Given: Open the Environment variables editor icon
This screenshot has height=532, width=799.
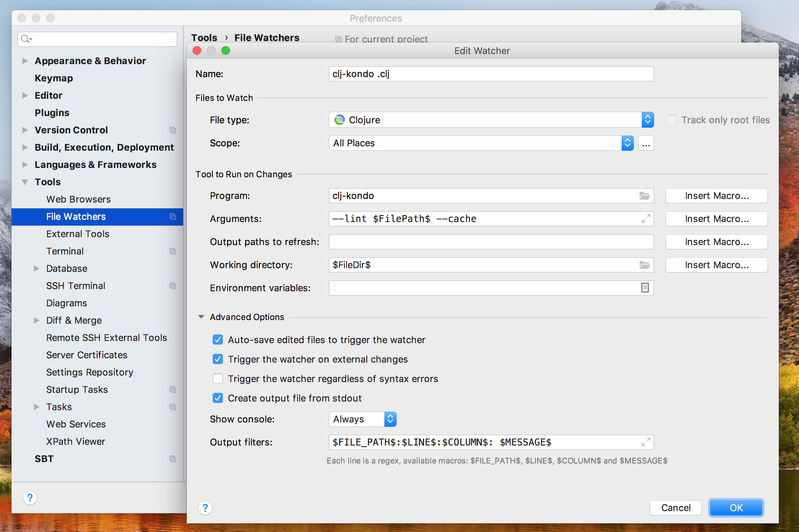Looking at the screenshot, I should [x=645, y=288].
